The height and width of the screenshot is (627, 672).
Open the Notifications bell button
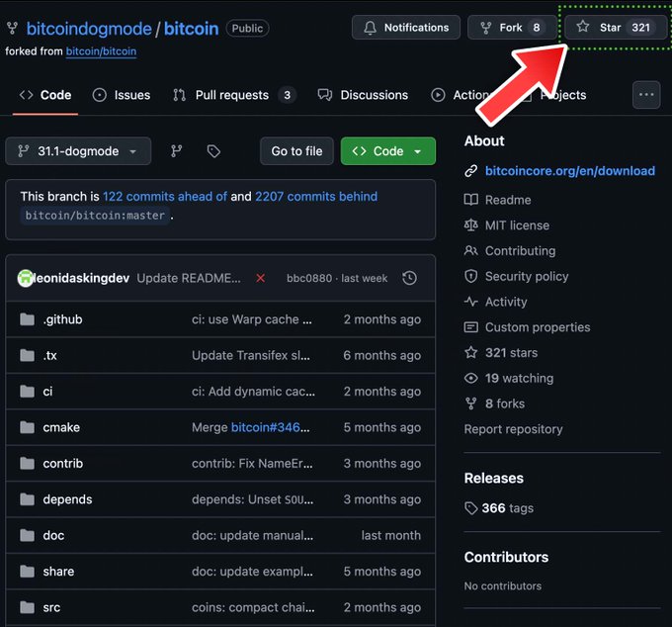tap(406, 28)
